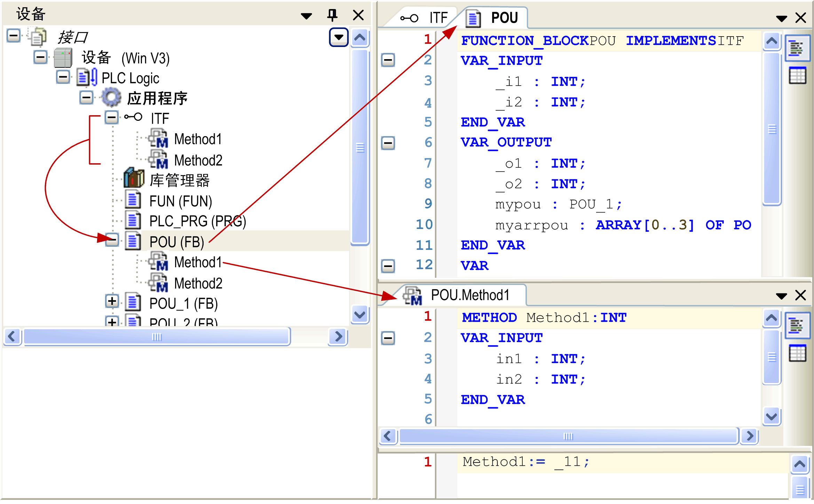The image size is (814, 504).
Task: Switch Method1 editor to tabular view icon
Action: tap(797, 354)
